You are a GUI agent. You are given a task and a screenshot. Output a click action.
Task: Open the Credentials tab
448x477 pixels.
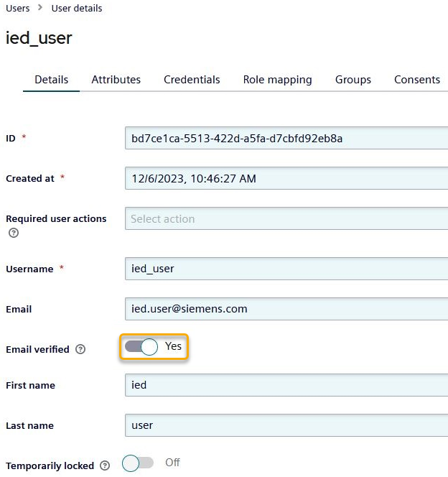tap(192, 80)
